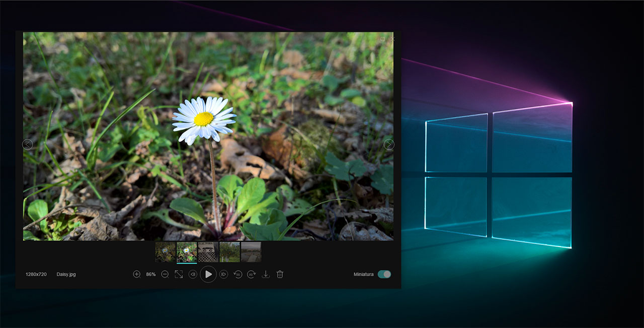Click the Daisy.jpg file name
This screenshot has height=328, width=644.
pos(66,274)
